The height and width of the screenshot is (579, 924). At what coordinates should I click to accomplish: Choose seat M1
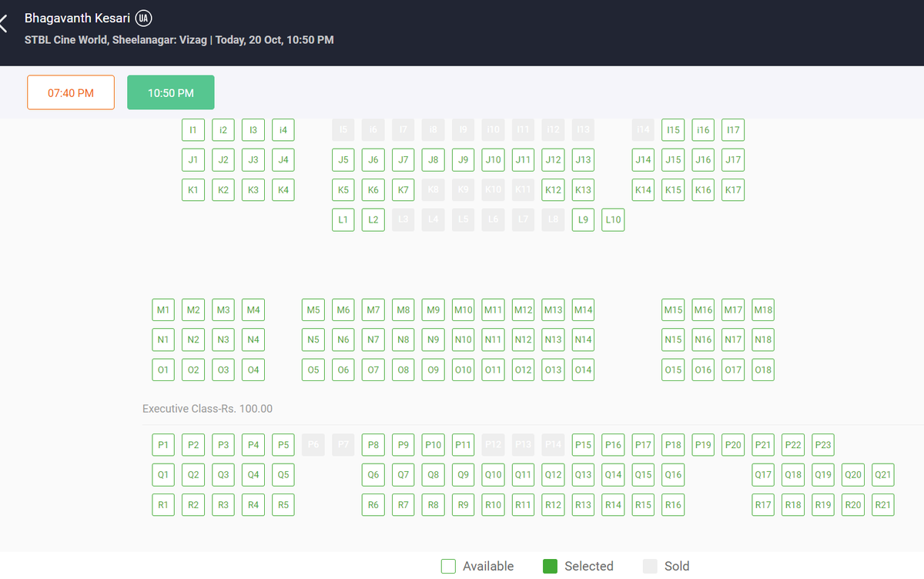[163, 310]
